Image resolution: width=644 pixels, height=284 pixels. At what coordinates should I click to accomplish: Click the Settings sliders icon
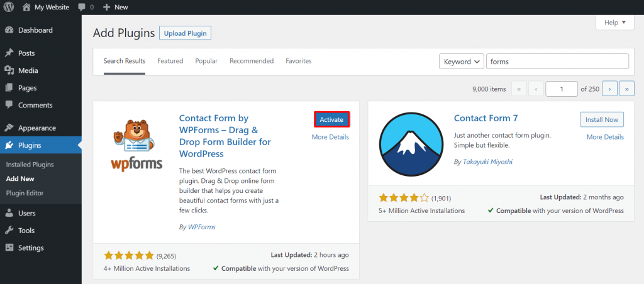(x=9, y=248)
